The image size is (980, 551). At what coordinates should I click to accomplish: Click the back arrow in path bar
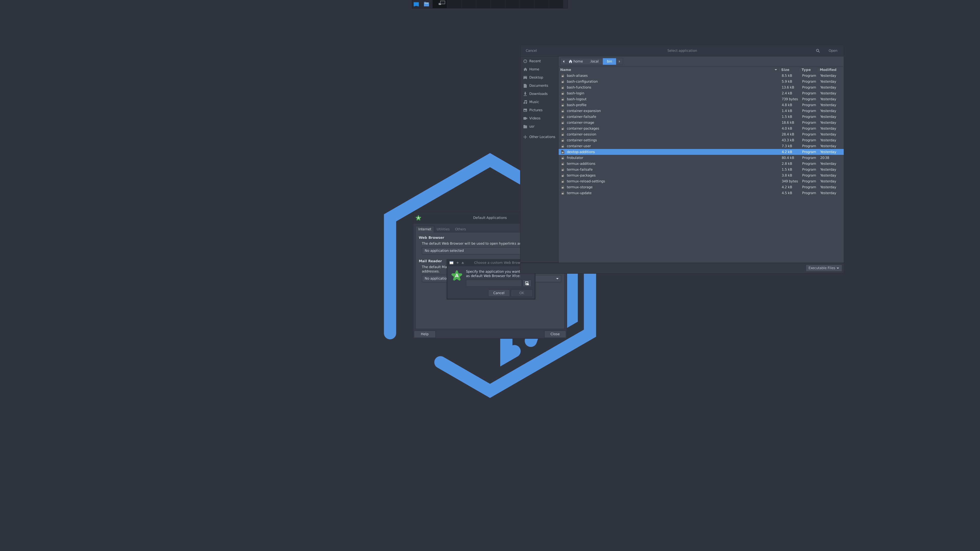(563, 61)
